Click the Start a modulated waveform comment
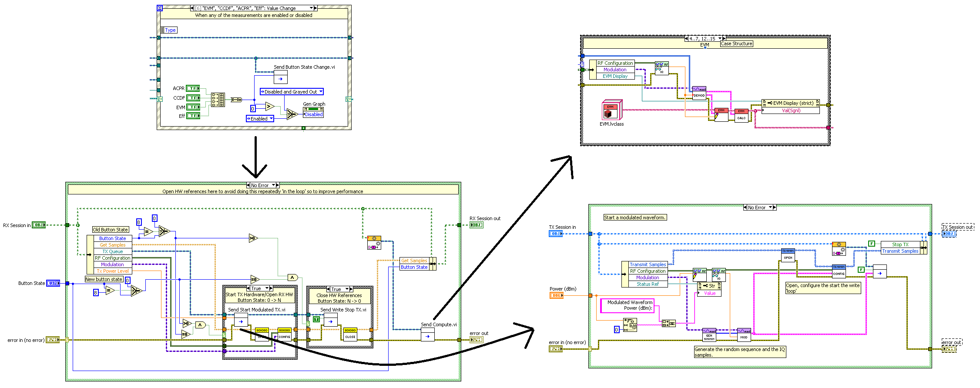 (635, 217)
